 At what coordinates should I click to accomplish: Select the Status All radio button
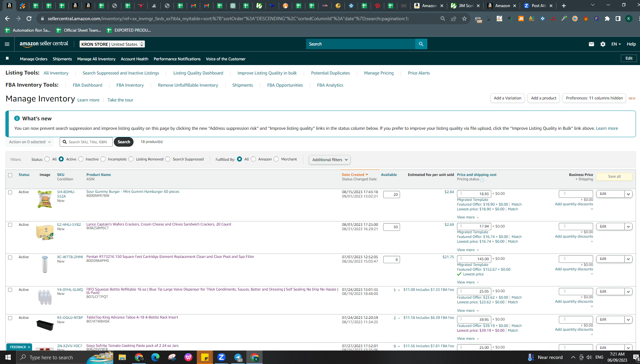coord(47,159)
